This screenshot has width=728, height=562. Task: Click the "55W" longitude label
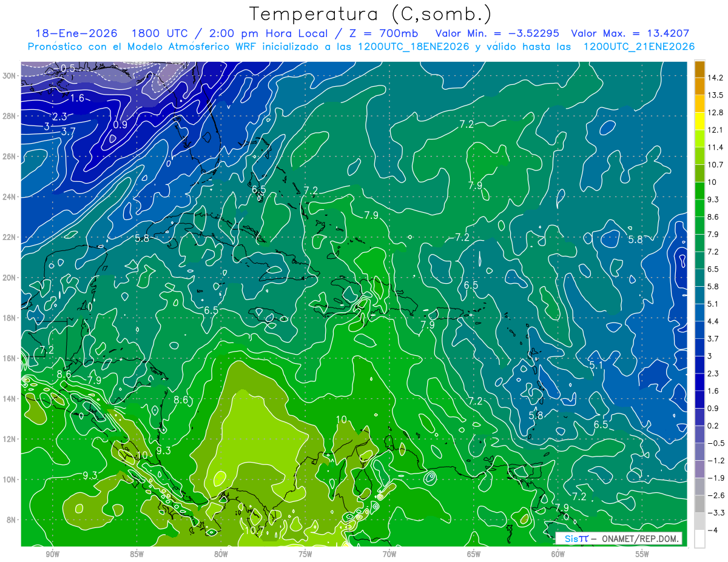(x=642, y=554)
